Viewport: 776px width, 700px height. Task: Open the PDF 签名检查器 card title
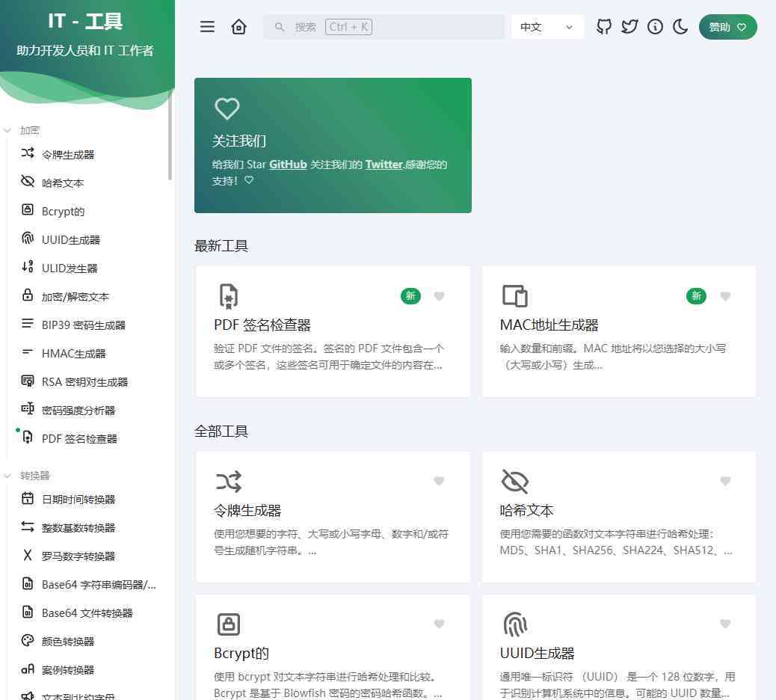point(262,325)
